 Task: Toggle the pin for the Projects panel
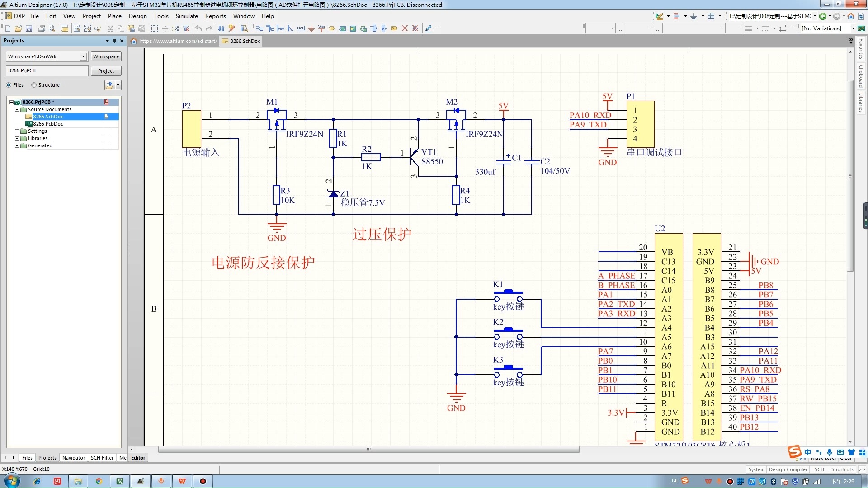click(114, 41)
